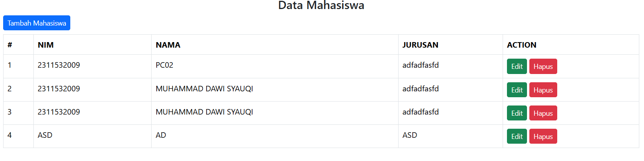Delete the PC02 student with Hapus

tap(543, 67)
